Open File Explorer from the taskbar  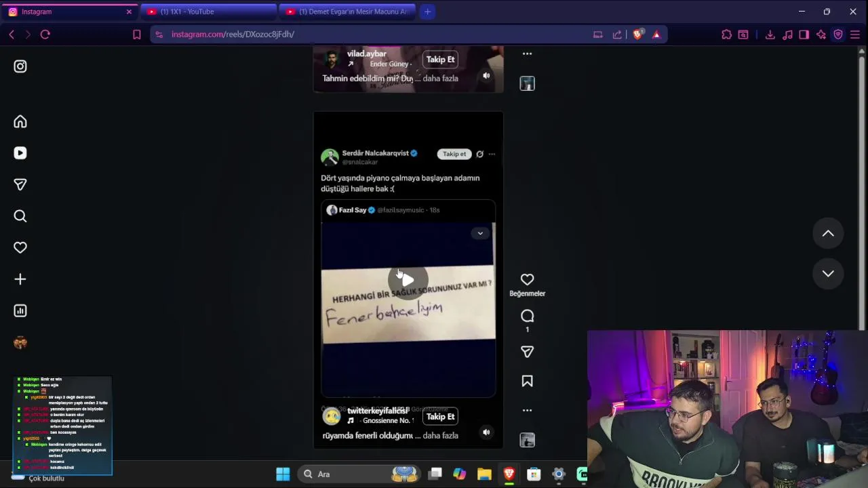484,474
